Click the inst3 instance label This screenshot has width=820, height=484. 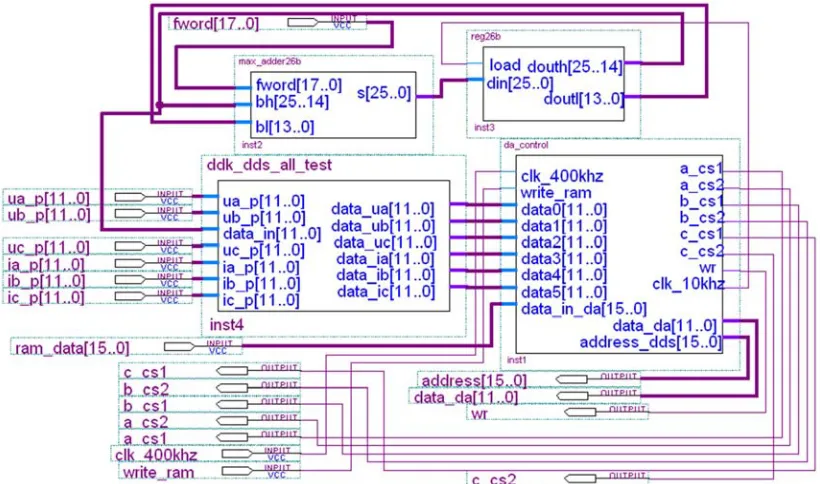point(484,127)
